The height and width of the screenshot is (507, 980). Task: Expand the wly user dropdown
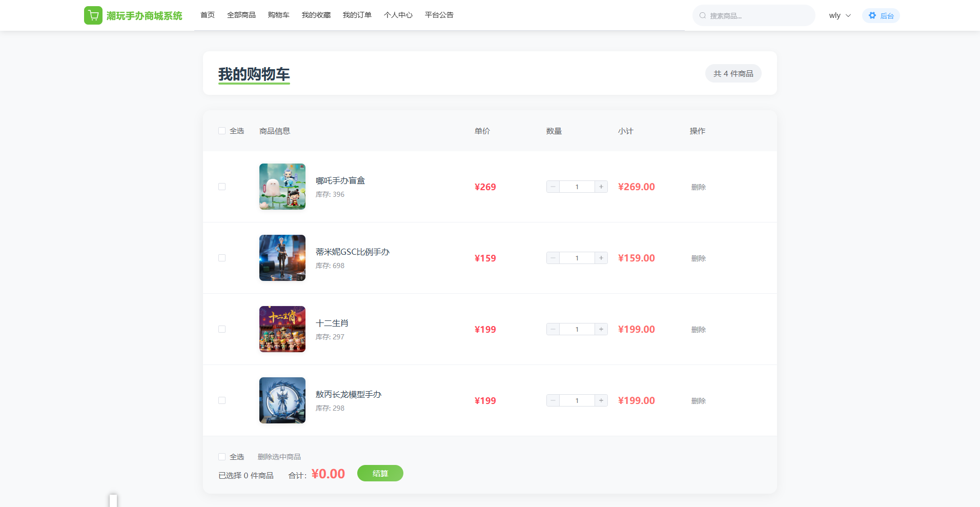840,15
